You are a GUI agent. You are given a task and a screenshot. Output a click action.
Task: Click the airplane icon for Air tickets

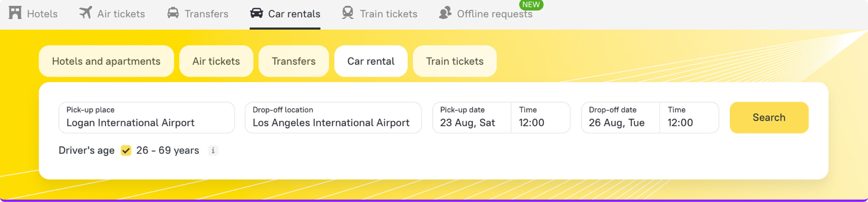point(85,13)
